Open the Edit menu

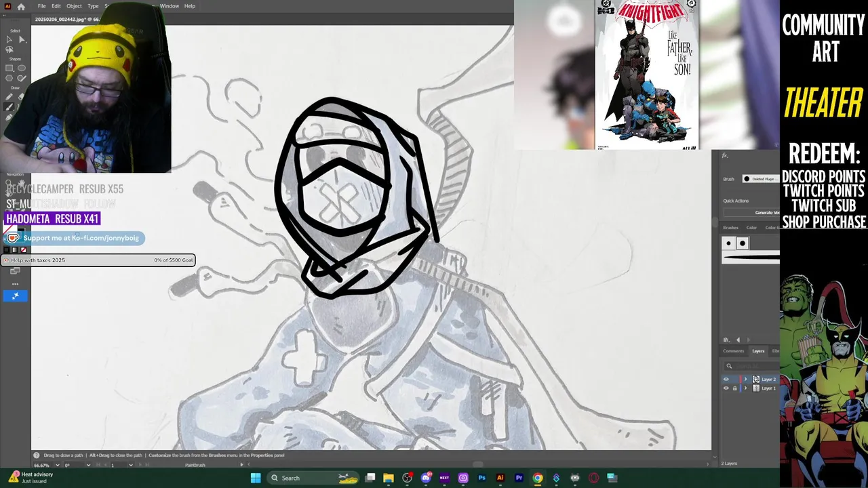[x=56, y=6]
